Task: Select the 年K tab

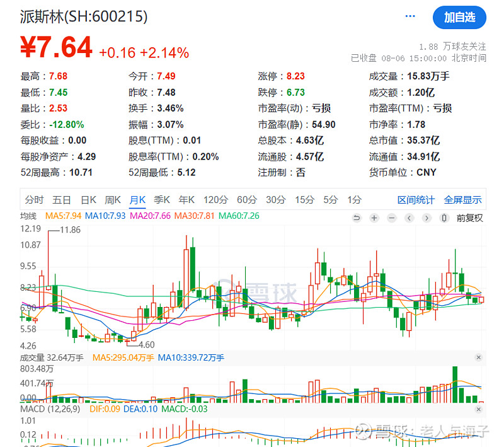Action: [x=186, y=200]
